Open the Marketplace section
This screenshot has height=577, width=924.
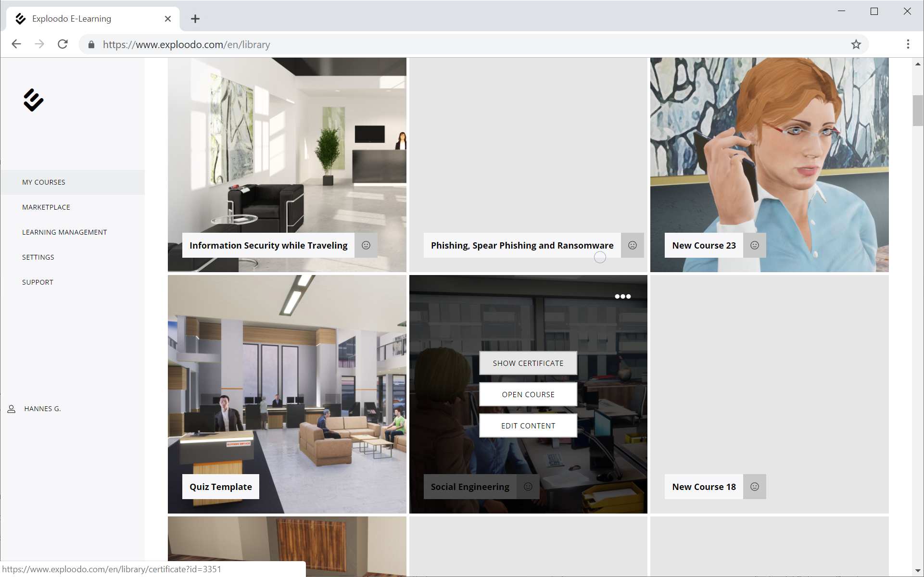46,207
